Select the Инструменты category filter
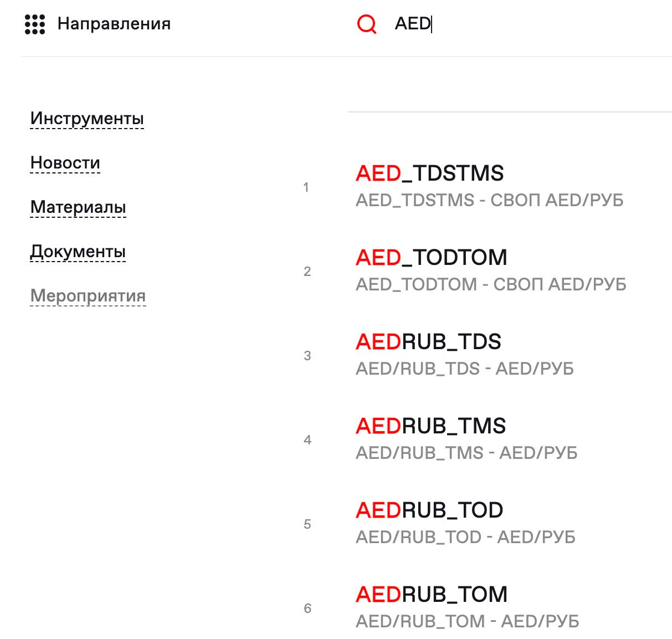The width and height of the screenshot is (672, 639). point(86,117)
